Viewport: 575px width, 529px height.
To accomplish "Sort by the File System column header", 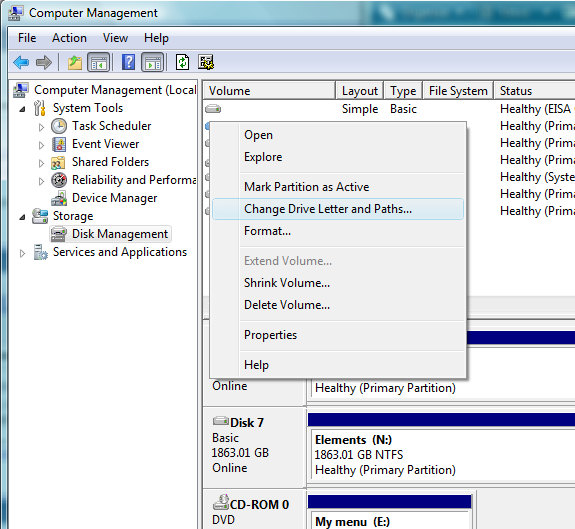I will [458, 91].
